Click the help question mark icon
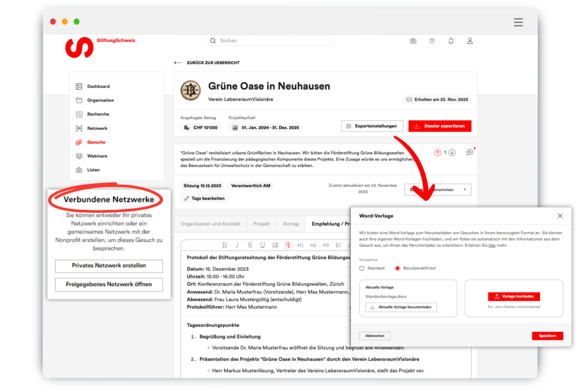This screenshot has width=581, height=392. (x=432, y=41)
